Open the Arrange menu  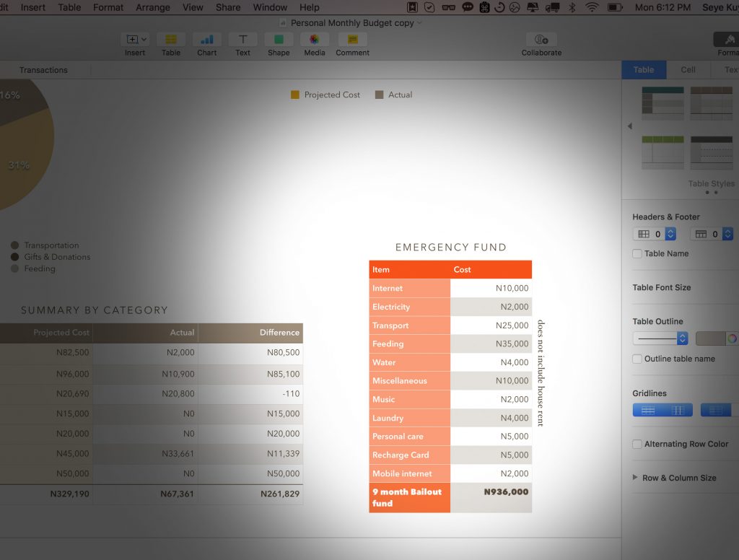pos(153,7)
